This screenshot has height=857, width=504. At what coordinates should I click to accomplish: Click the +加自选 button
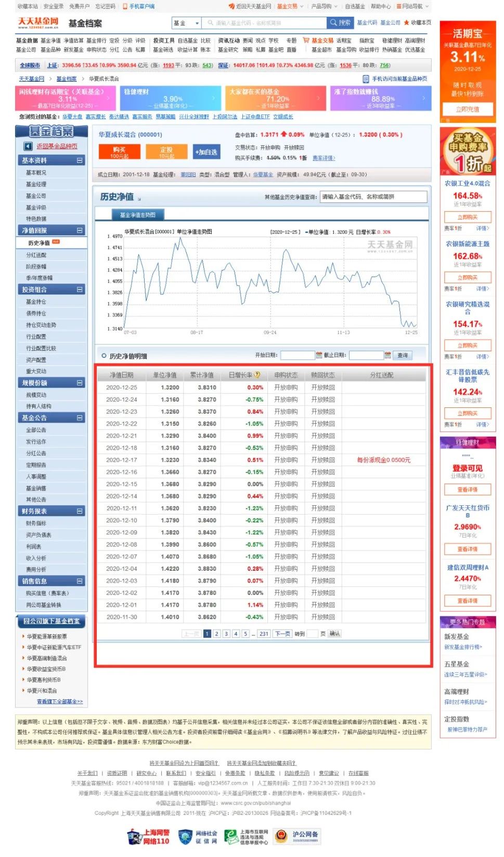206,152
